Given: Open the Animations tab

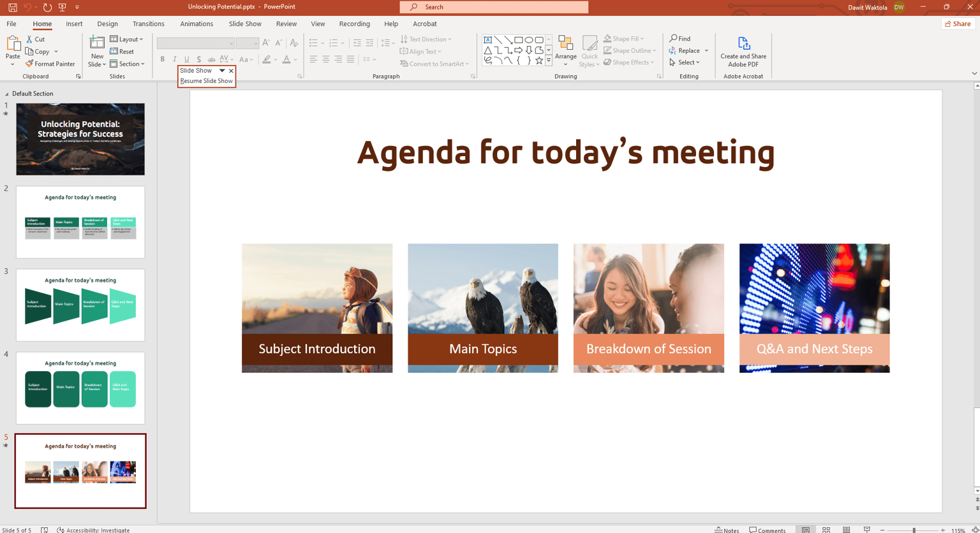Looking at the screenshot, I should (197, 24).
